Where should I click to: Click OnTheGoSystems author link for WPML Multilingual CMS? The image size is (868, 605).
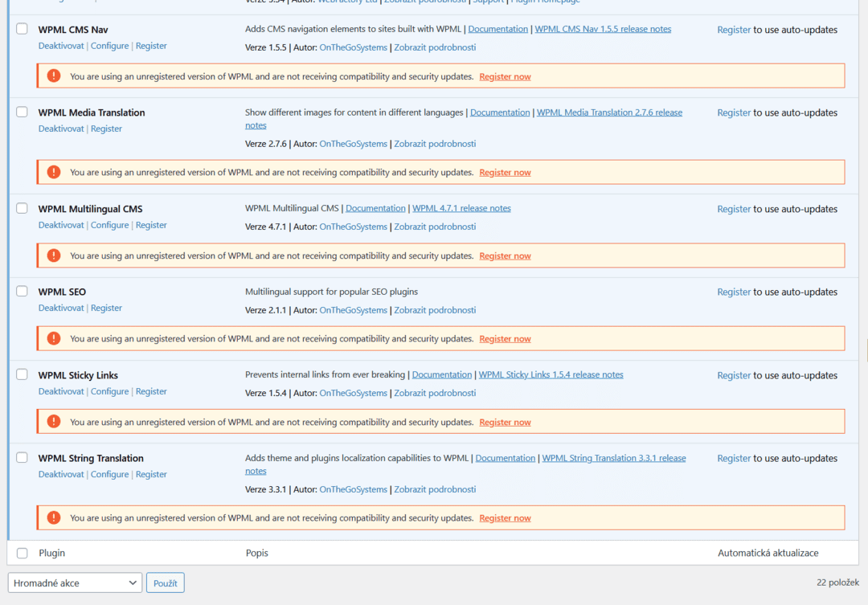pos(353,227)
